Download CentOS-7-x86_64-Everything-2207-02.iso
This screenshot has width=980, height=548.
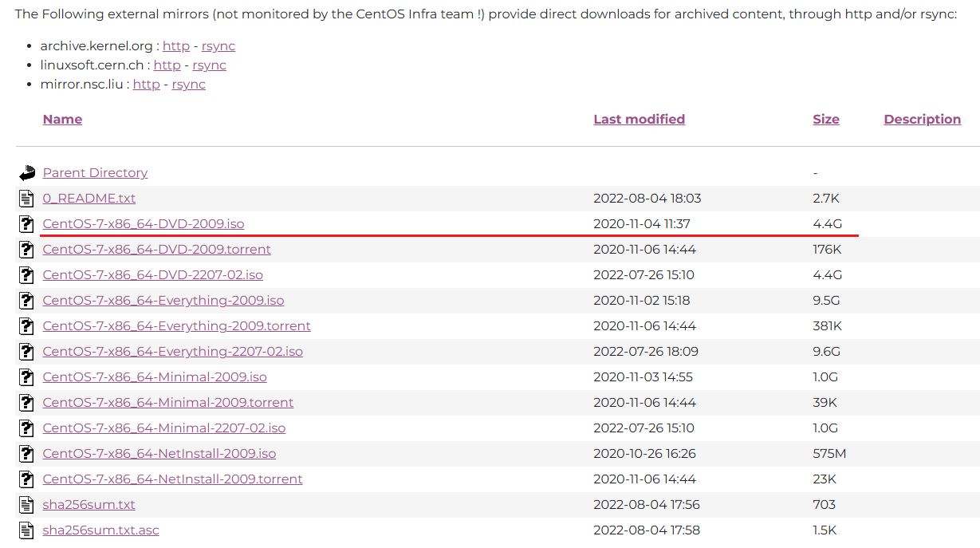(x=173, y=351)
